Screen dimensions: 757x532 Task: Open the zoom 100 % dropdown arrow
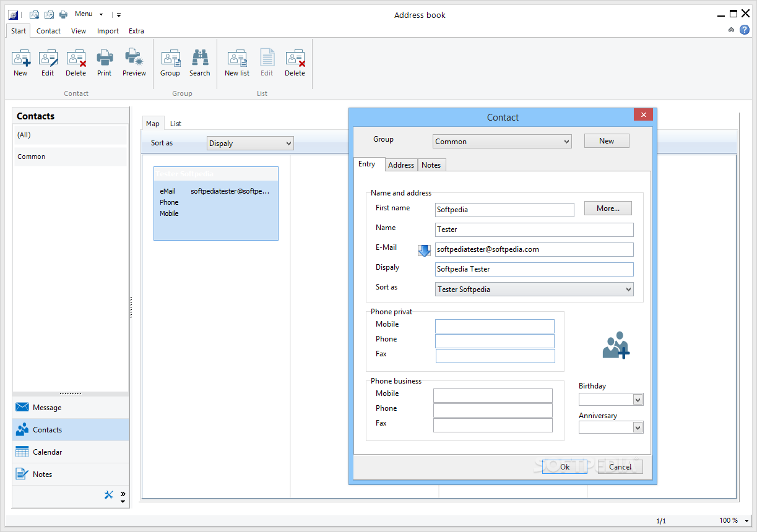pyautogui.click(x=747, y=521)
